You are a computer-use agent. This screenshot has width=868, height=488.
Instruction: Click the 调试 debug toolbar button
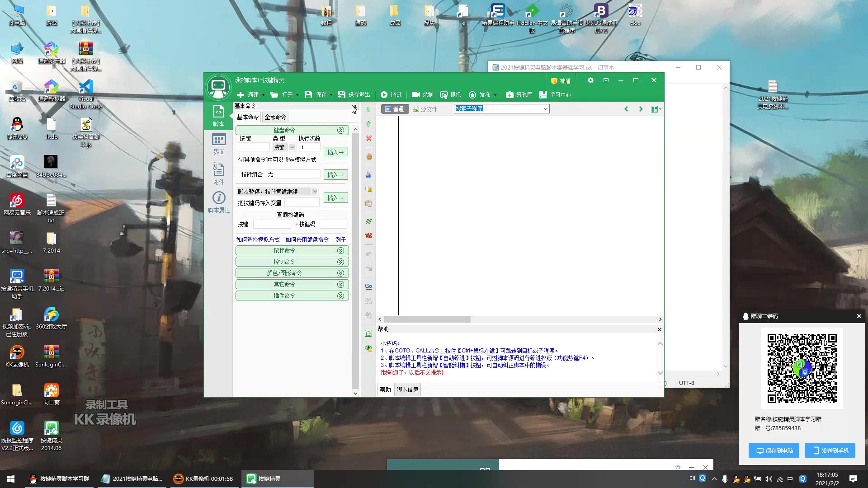[391, 94]
